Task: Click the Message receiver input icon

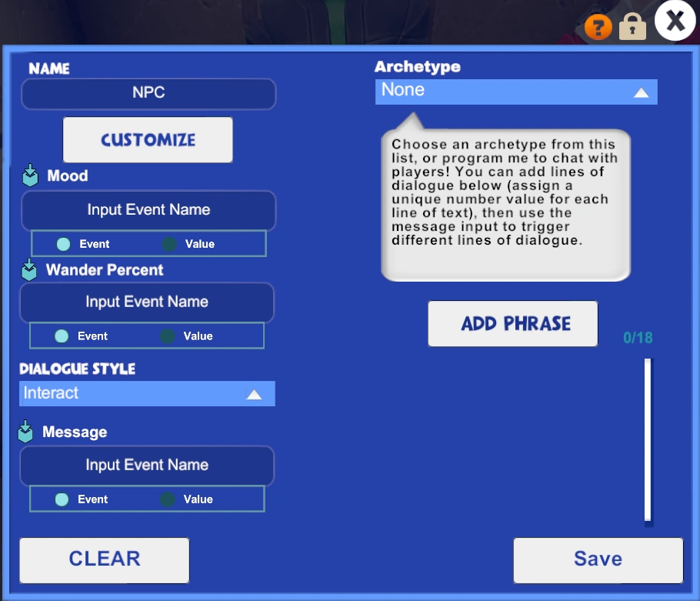Action: (x=25, y=432)
